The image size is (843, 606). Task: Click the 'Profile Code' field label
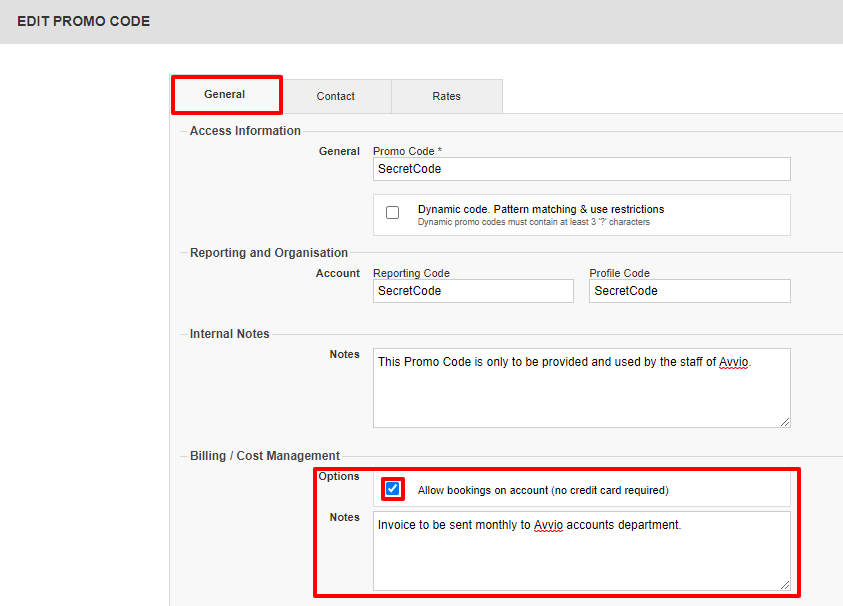click(619, 273)
